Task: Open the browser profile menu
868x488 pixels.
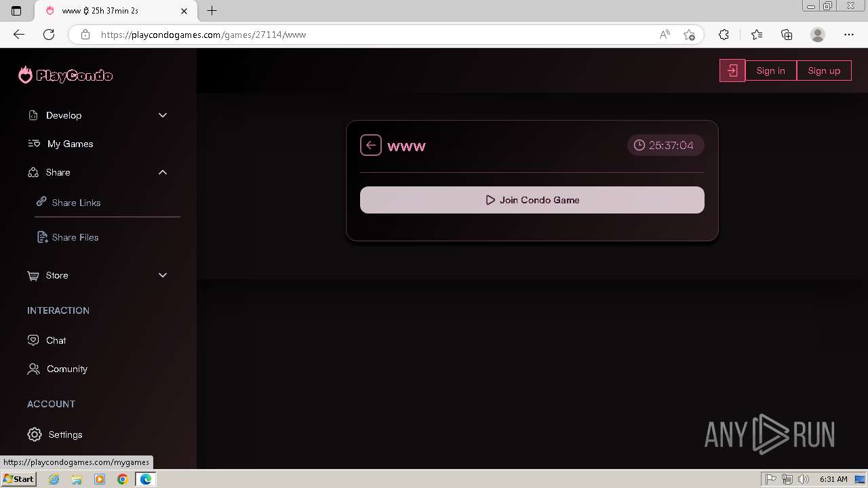Action: tap(818, 35)
